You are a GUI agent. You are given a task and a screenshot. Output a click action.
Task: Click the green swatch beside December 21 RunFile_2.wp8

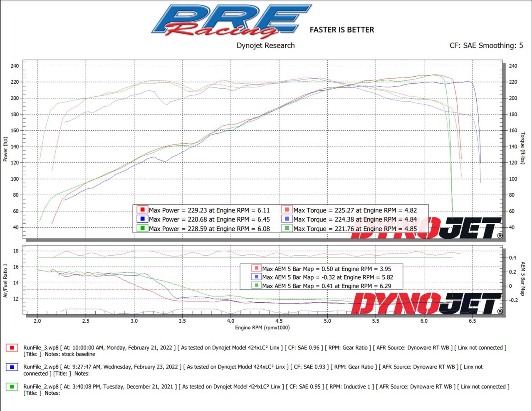12,386
